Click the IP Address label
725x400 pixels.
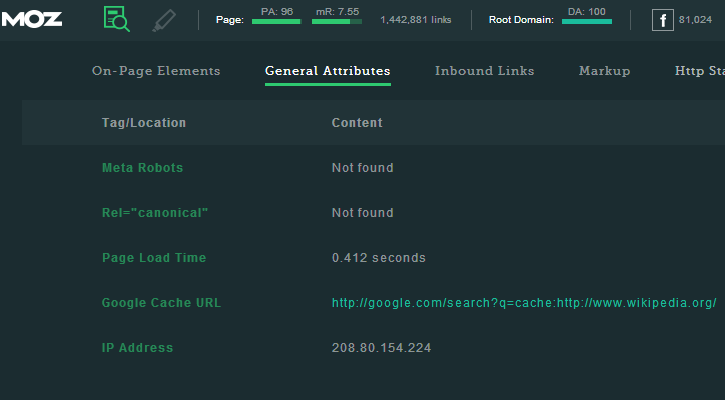[x=137, y=348]
